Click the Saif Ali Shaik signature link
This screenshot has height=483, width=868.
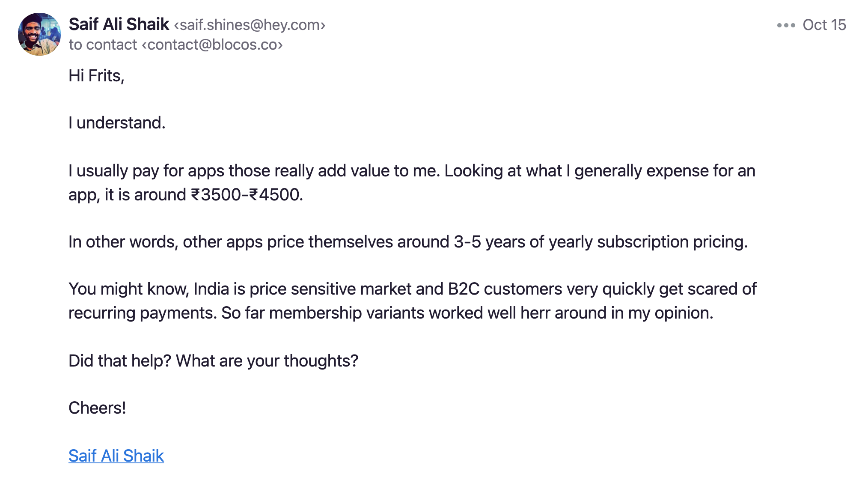pyautogui.click(x=116, y=456)
